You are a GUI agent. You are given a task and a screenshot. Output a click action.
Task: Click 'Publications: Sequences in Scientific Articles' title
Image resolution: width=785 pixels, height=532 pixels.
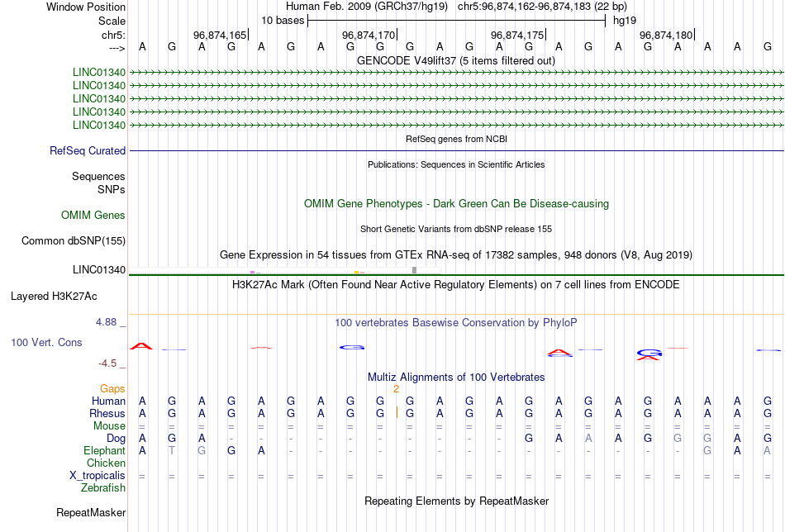(x=456, y=164)
